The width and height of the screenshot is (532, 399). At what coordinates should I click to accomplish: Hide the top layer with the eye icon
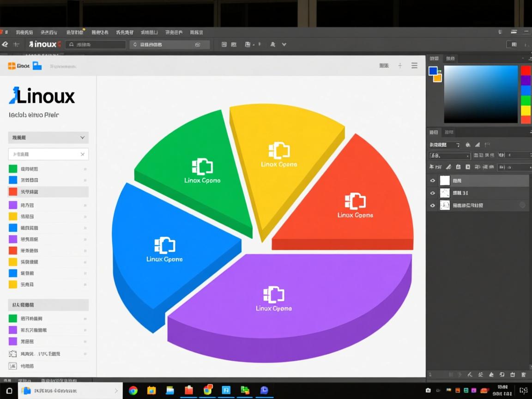[433, 181]
